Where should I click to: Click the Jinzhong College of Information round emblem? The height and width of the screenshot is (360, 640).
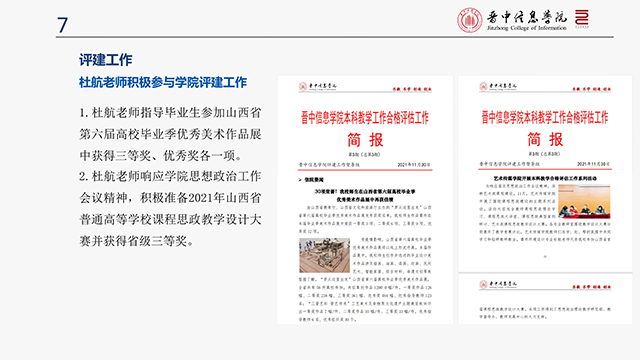469,20
